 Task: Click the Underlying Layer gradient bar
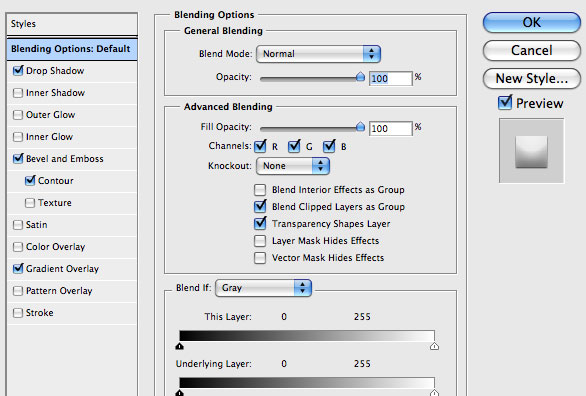tap(307, 383)
